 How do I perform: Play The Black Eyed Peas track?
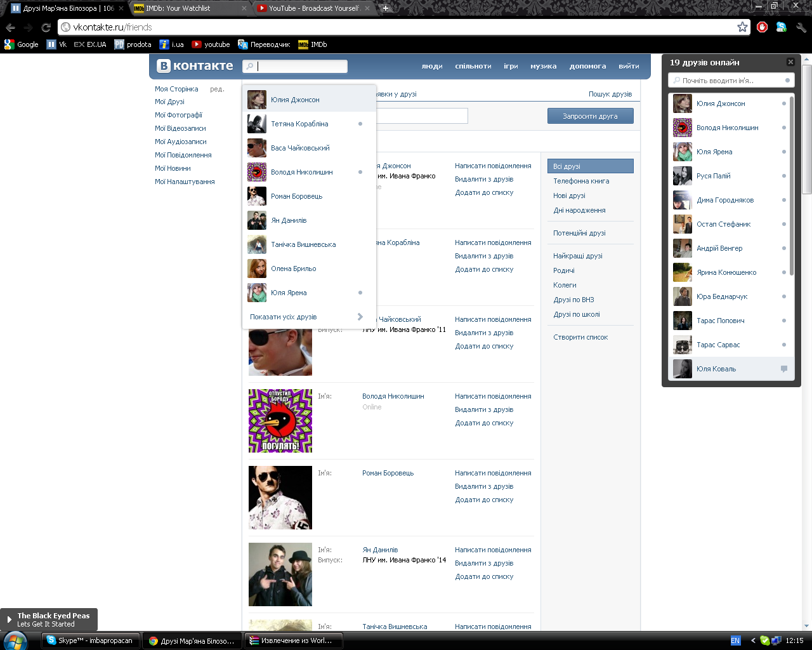click(9, 620)
